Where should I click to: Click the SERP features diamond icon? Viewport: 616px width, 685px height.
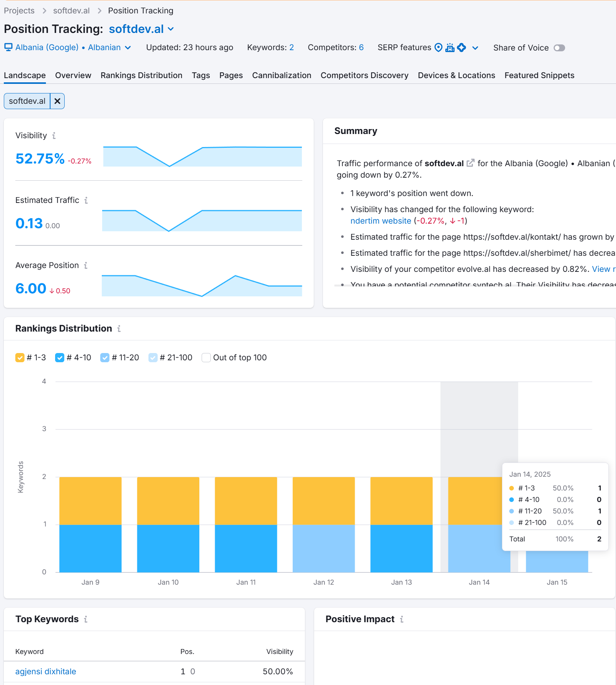462,47
